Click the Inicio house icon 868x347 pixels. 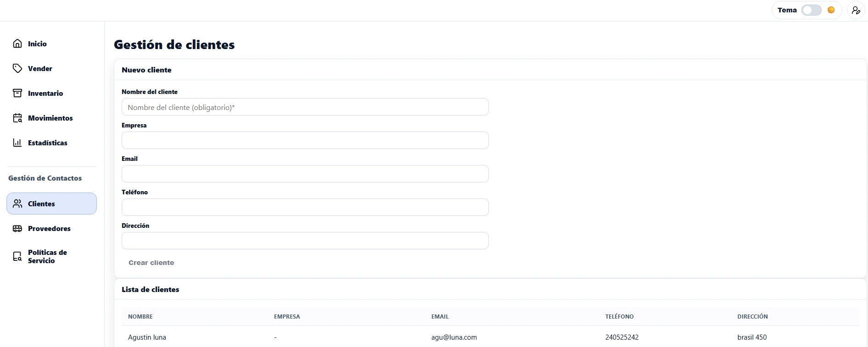click(17, 44)
